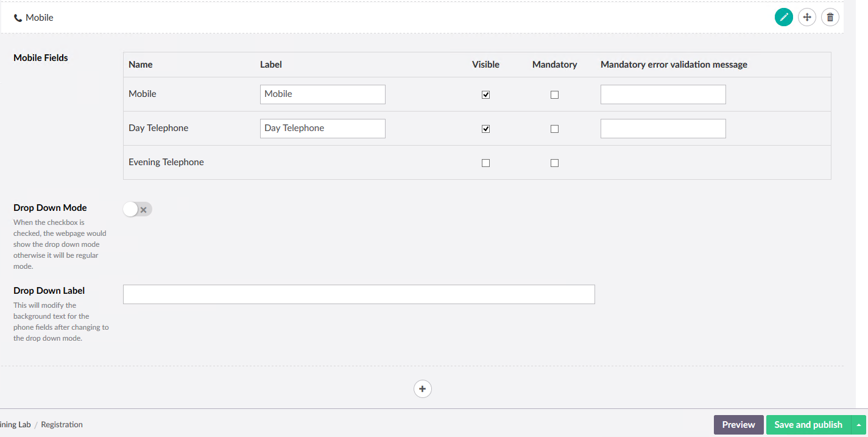Enable the Drop Down Mode toggle
Viewport: 868px width, 437px height.
click(137, 209)
